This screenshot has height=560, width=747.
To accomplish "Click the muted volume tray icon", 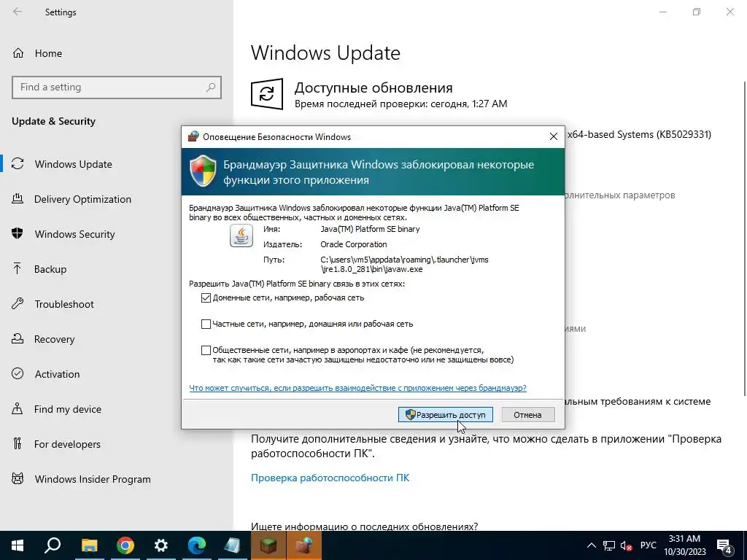I will [x=627, y=545].
